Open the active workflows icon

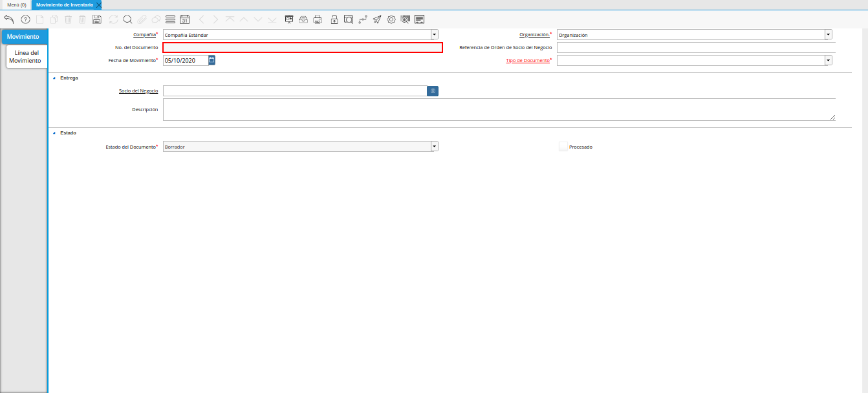pyautogui.click(x=363, y=19)
